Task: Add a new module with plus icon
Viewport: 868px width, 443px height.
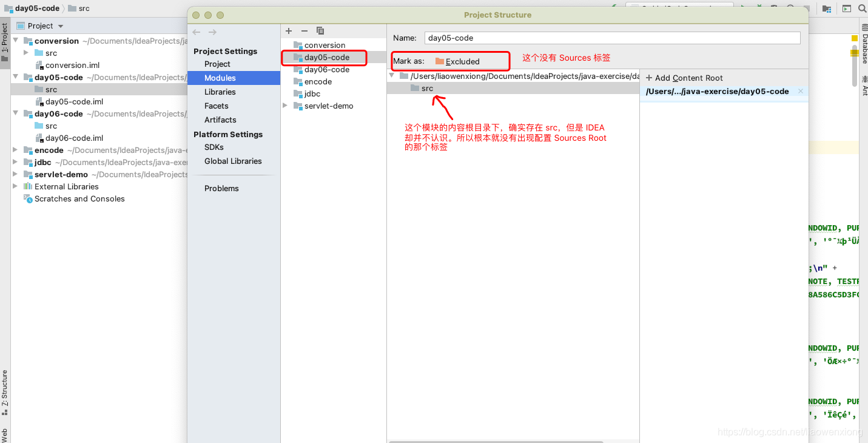Action: 289,31
